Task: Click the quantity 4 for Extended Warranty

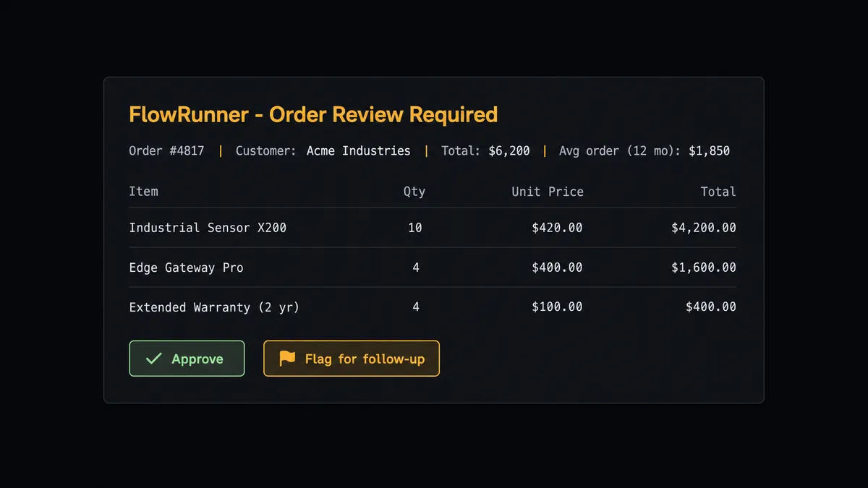Action: coord(416,307)
